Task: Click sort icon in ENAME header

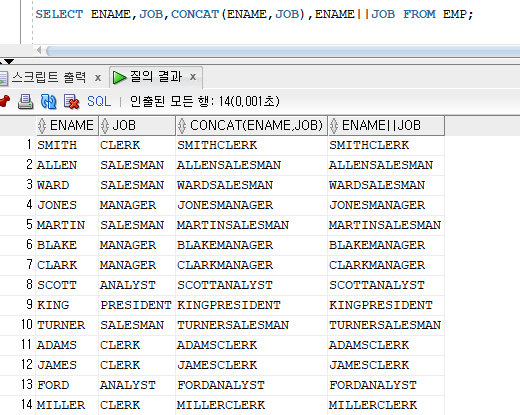Action: tap(42, 126)
